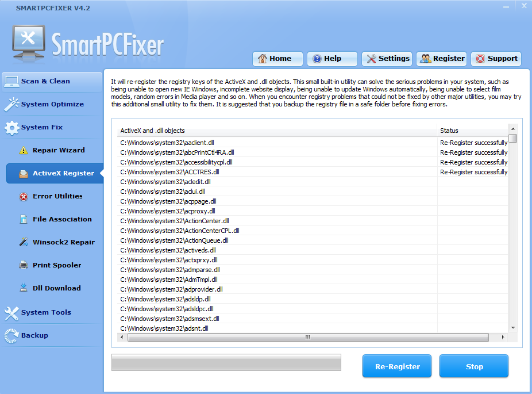532x394 pixels.
Task: Select Error Utilities submenu item
Action: click(55, 196)
